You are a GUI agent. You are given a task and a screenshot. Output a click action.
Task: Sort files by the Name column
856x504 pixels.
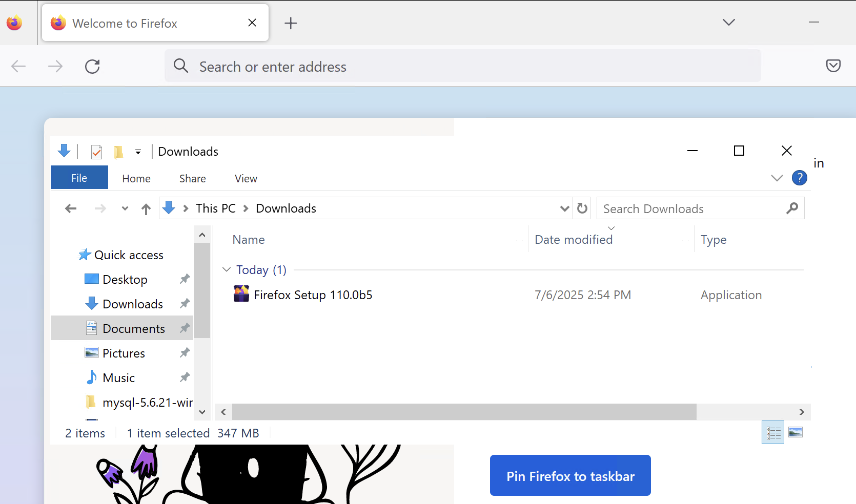tap(249, 240)
